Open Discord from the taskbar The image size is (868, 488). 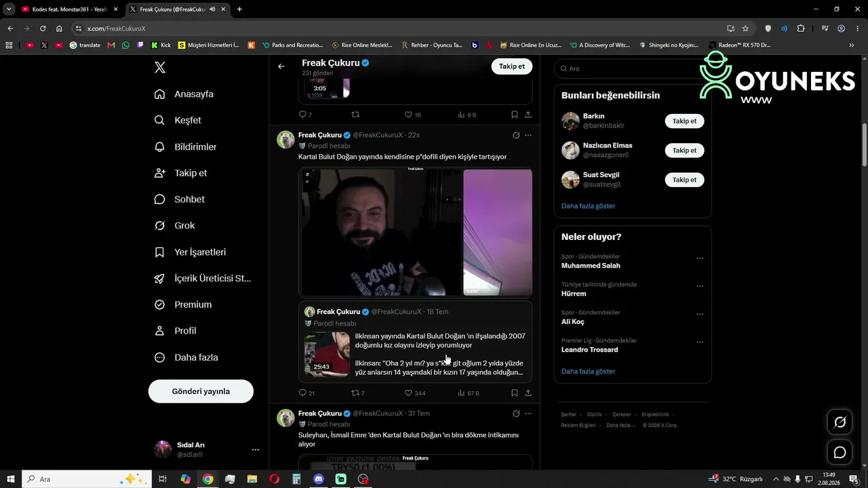point(319,479)
